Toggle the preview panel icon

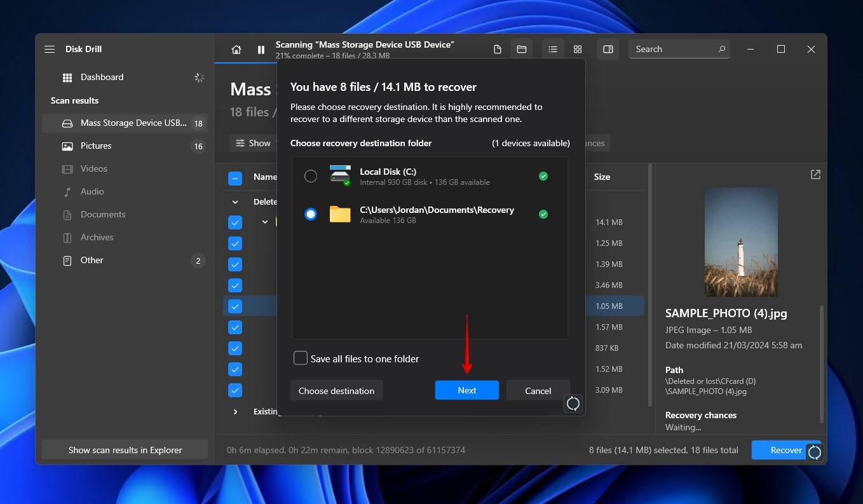(608, 50)
